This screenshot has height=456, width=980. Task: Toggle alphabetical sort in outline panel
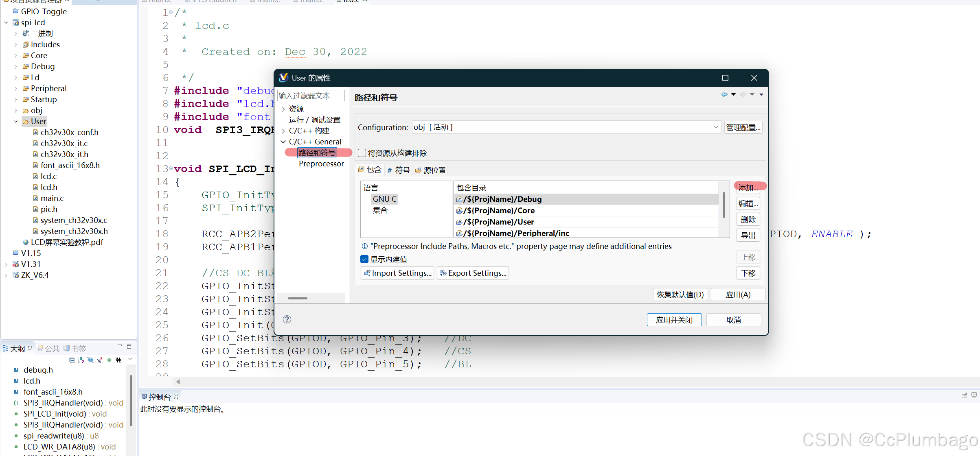click(81, 360)
